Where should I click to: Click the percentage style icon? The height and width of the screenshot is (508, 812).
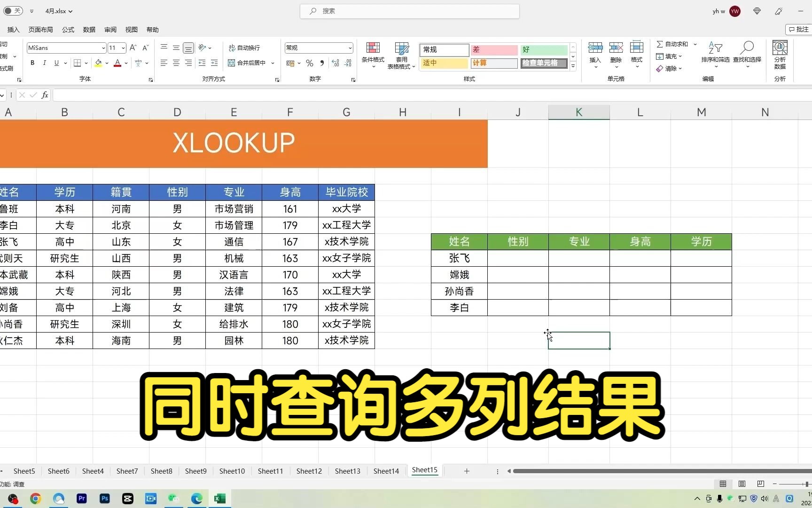[x=310, y=63]
